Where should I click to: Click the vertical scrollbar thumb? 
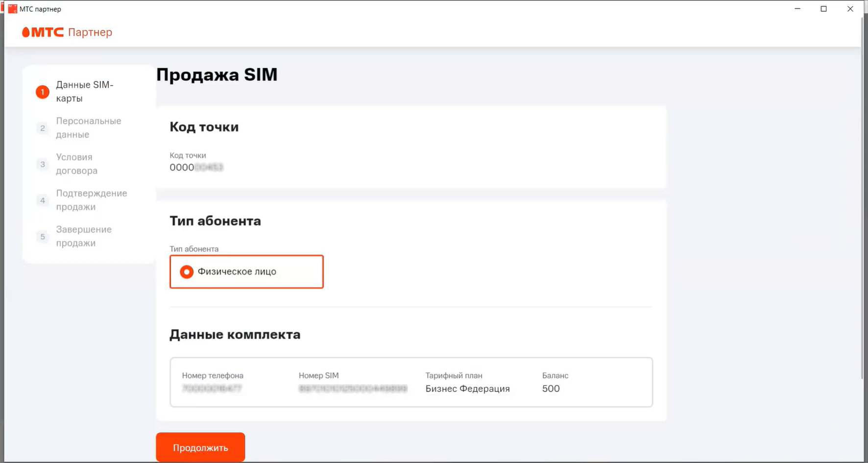tap(862, 198)
